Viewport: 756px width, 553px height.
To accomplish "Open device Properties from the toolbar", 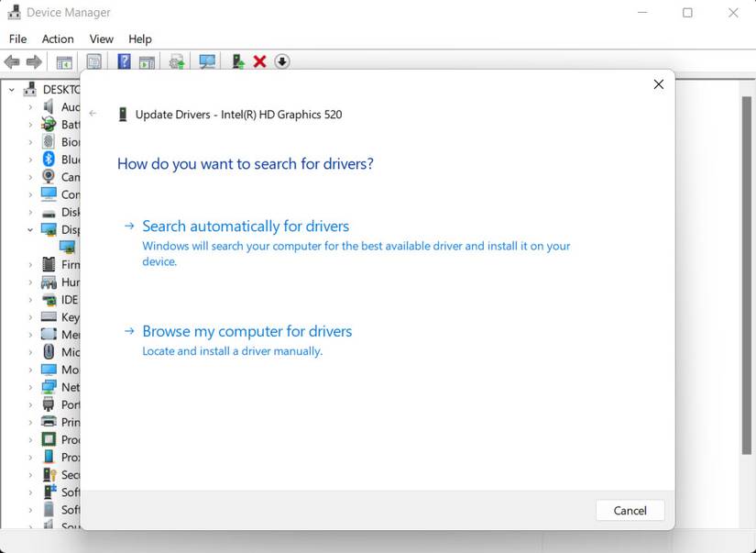I will tap(93, 61).
